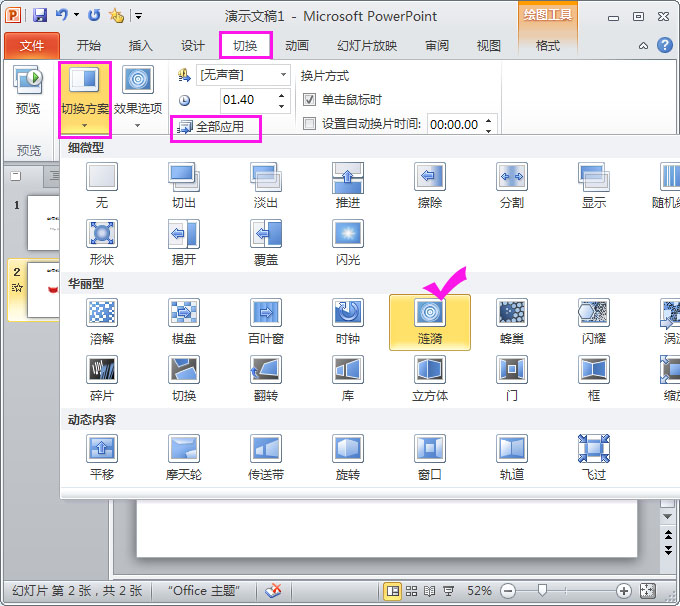Switch to the 动画 animations tab
Screen dimensions: 680x606
(x=297, y=45)
